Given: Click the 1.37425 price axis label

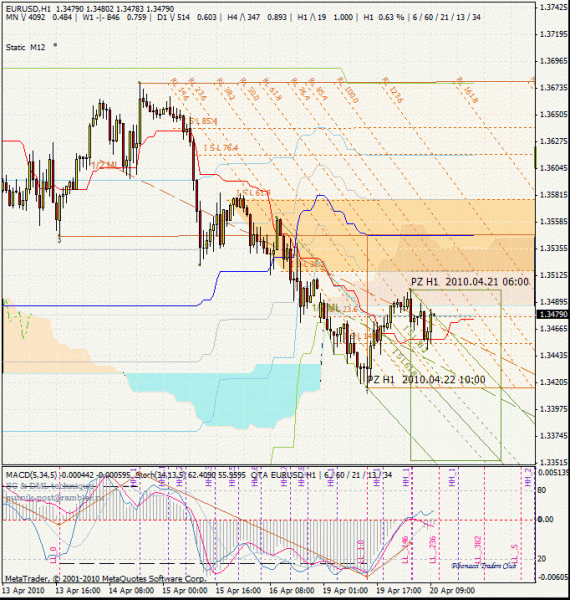Looking at the screenshot, I should (553, 7).
